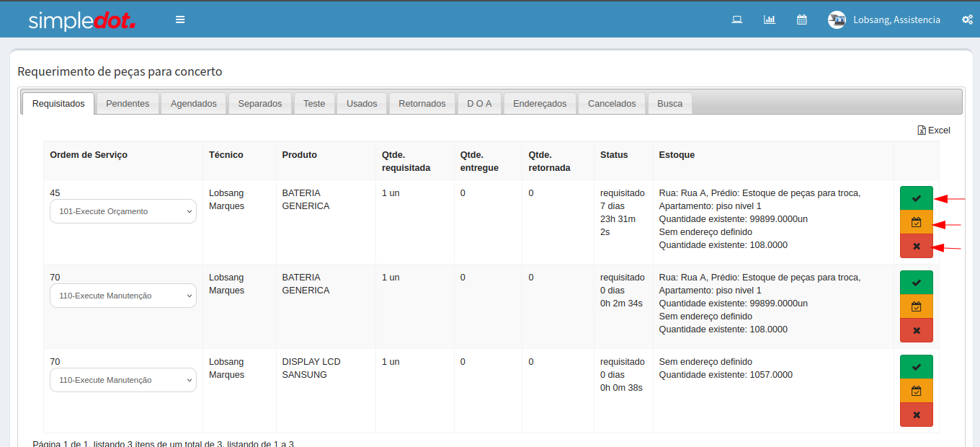Approve the DISPLAY LCD SANSUNG request

click(916, 367)
